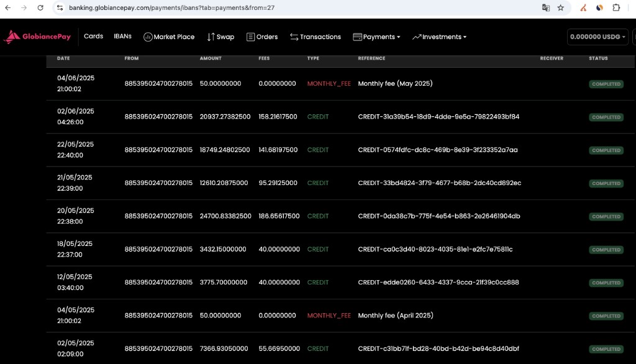Screen dimensions: 636x364
Task: Click the dark circular extension icon
Action: tap(599, 7)
